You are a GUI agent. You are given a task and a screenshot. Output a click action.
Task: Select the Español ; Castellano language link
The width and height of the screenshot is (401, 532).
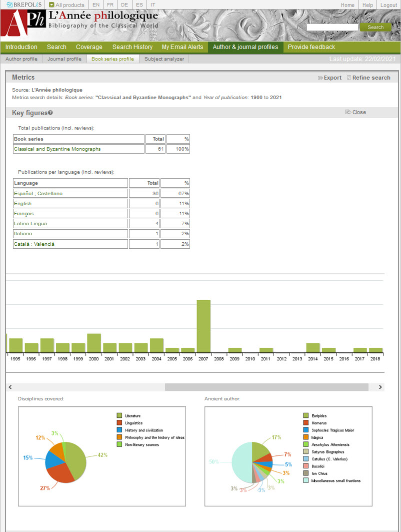click(x=38, y=194)
